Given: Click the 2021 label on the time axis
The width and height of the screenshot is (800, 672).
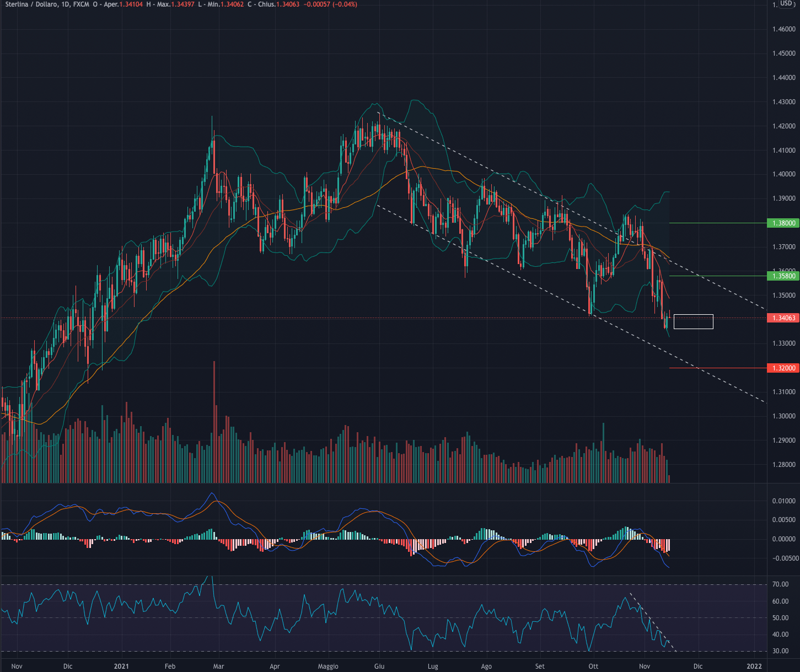Looking at the screenshot, I should [x=121, y=666].
